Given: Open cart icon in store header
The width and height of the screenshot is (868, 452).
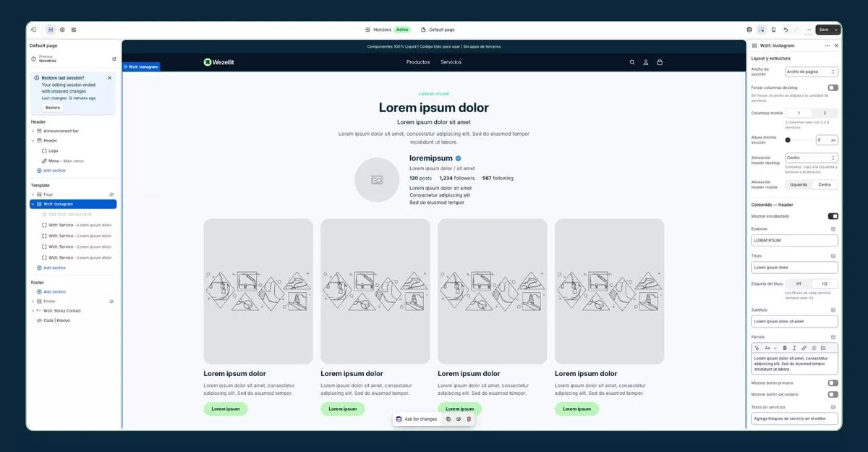Looking at the screenshot, I should pos(660,62).
